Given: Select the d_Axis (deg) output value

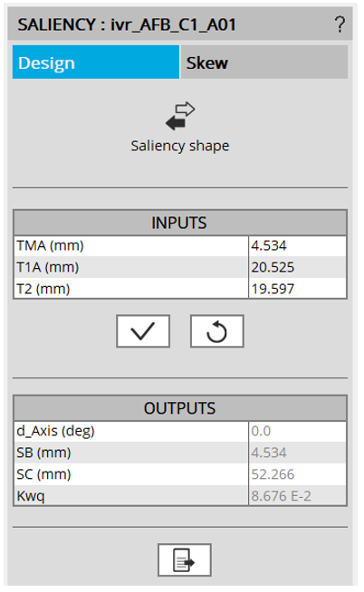Looking at the screenshot, I should click(x=297, y=431).
